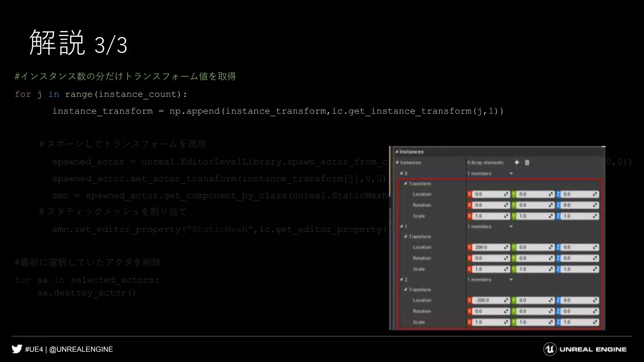Click the np.append instance_transform code line
Viewport: 644px width, 362px height.
pyautogui.click(x=278, y=111)
